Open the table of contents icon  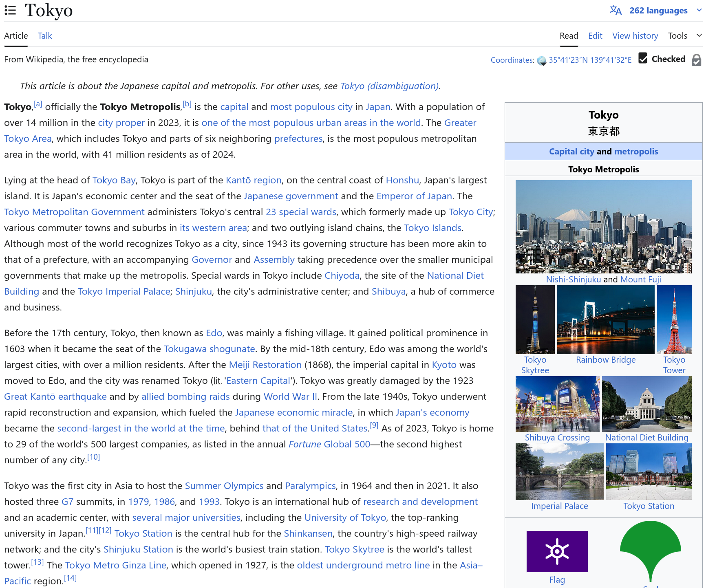[10, 10]
